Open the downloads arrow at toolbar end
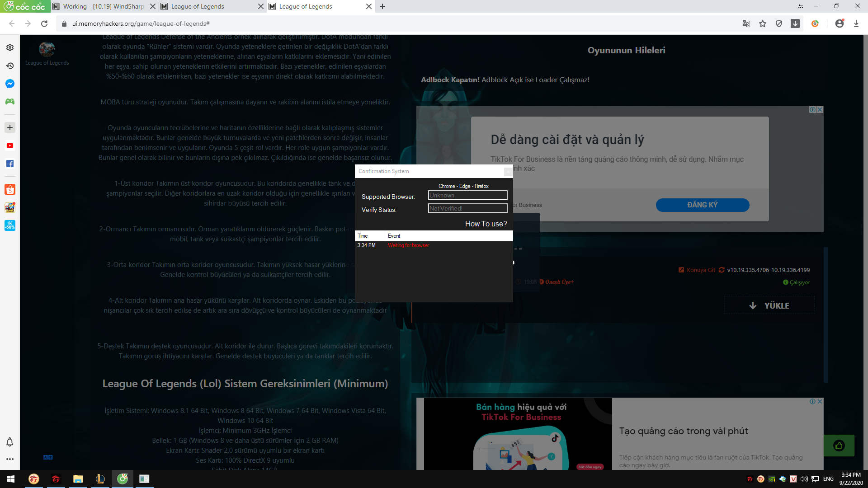 coord(856,23)
